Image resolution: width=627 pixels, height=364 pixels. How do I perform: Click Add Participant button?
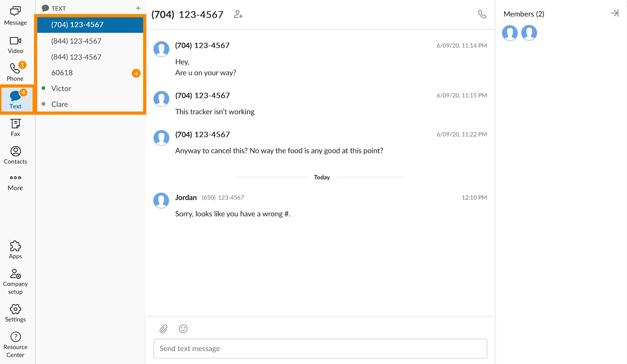(x=237, y=14)
